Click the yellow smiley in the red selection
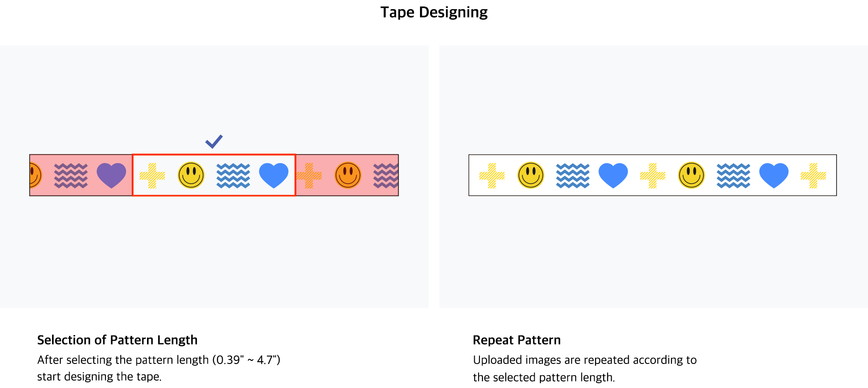 click(191, 175)
